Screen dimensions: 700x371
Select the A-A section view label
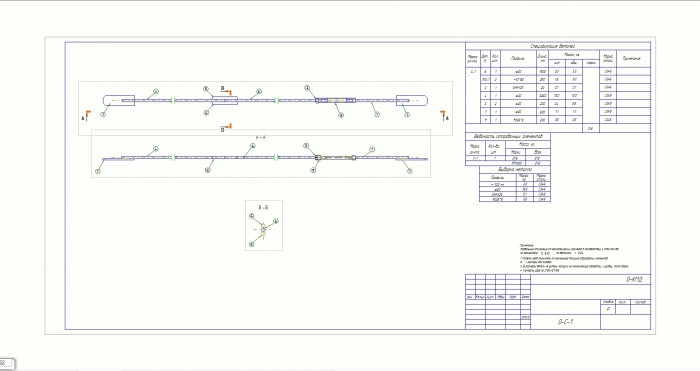(x=261, y=138)
